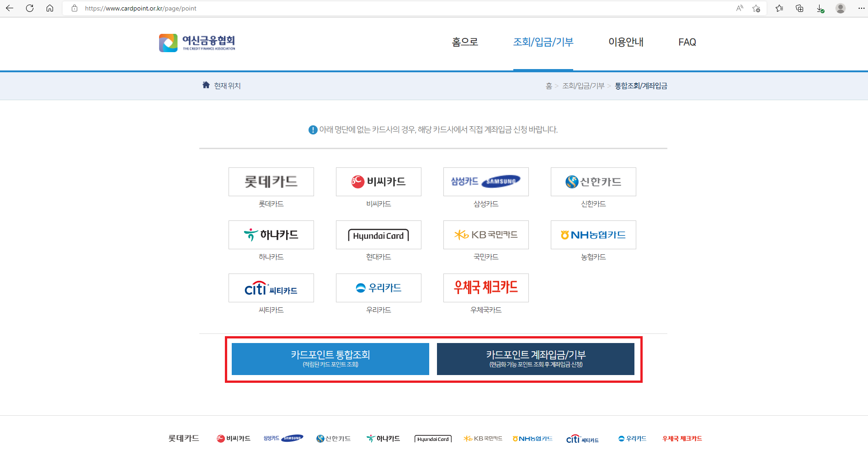Screen dimensions: 868x456
Task: Select the red 우체국 체크카드 logo
Action: [485, 288]
